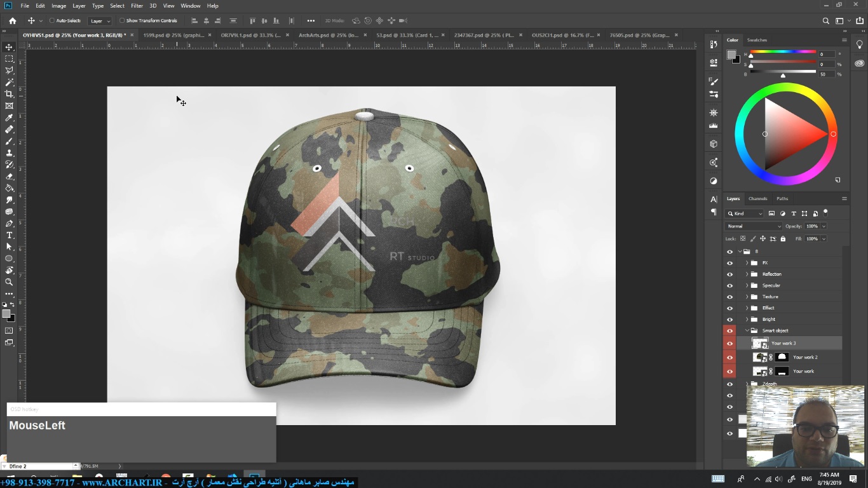Open the Select menu
The height and width of the screenshot is (488, 868).
[117, 6]
